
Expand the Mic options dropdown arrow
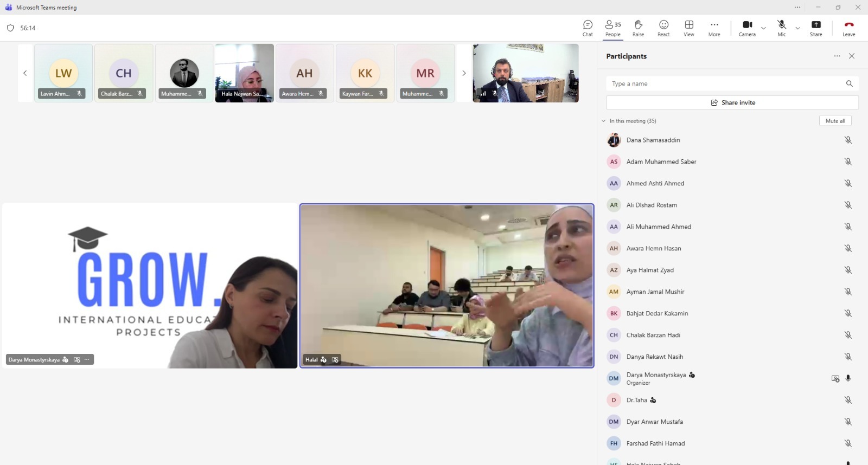pyautogui.click(x=797, y=28)
